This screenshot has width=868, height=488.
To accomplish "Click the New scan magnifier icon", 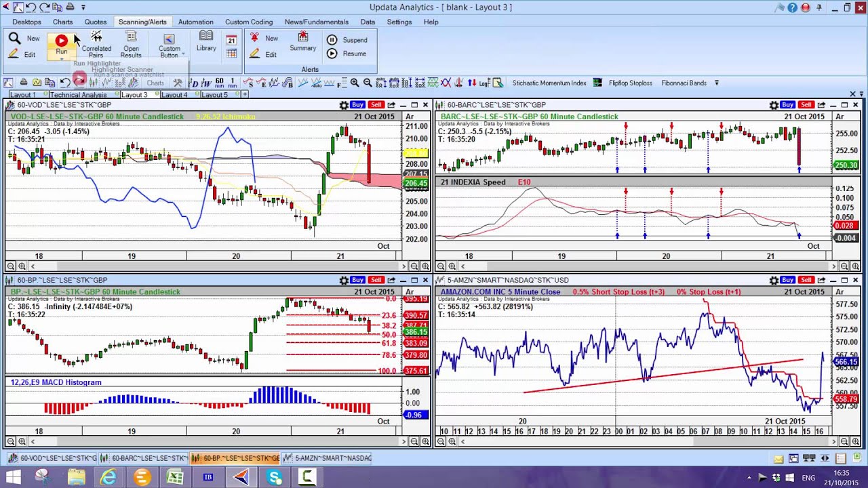I will pyautogui.click(x=14, y=39).
